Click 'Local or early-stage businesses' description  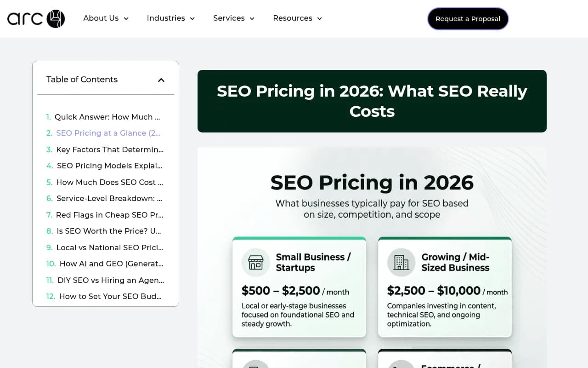[x=298, y=315]
